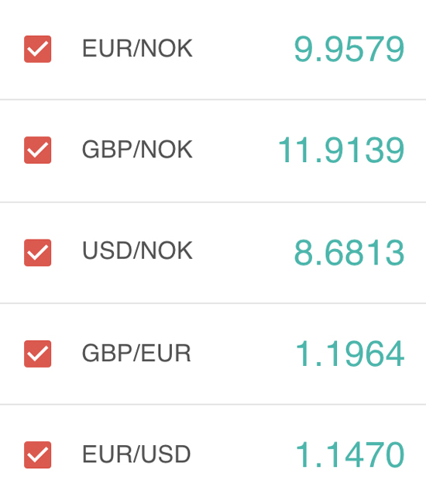Select the 11.9139 rate value
The width and height of the screenshot is (426, 504).
coord(342,150)
